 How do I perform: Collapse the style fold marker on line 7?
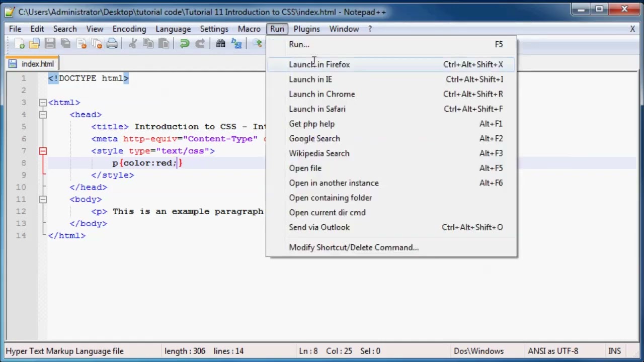click(43, 151)
